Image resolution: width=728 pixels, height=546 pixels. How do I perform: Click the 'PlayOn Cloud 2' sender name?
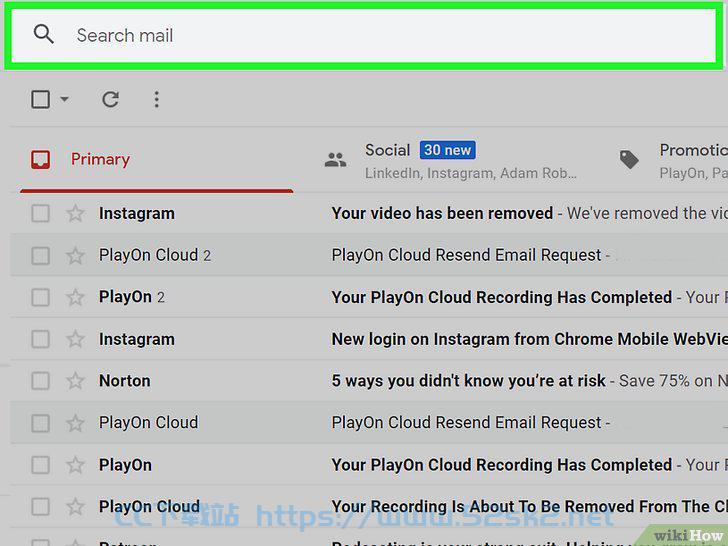point(155,255)
